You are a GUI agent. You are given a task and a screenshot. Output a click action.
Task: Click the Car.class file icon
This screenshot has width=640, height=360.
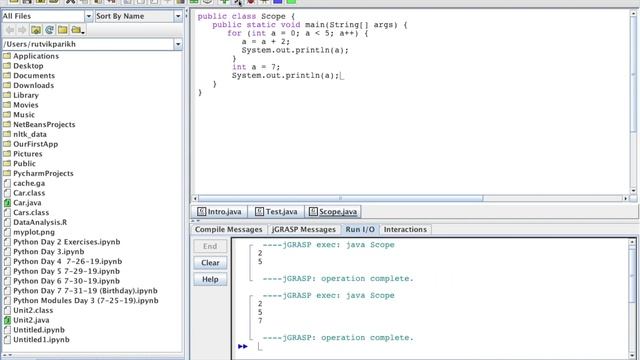point(7,193)
